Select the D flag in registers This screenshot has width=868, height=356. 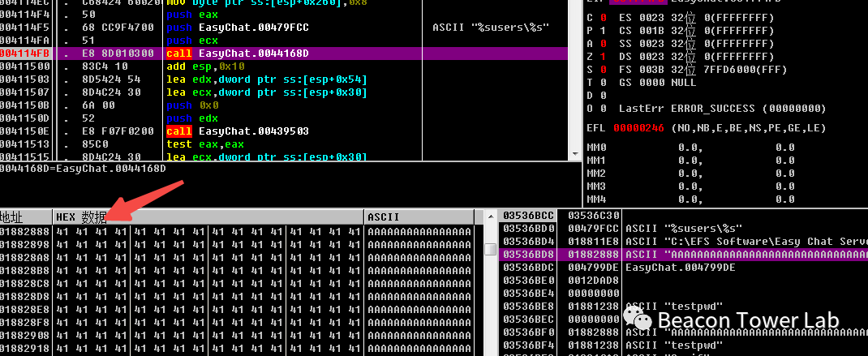[599, 95]
